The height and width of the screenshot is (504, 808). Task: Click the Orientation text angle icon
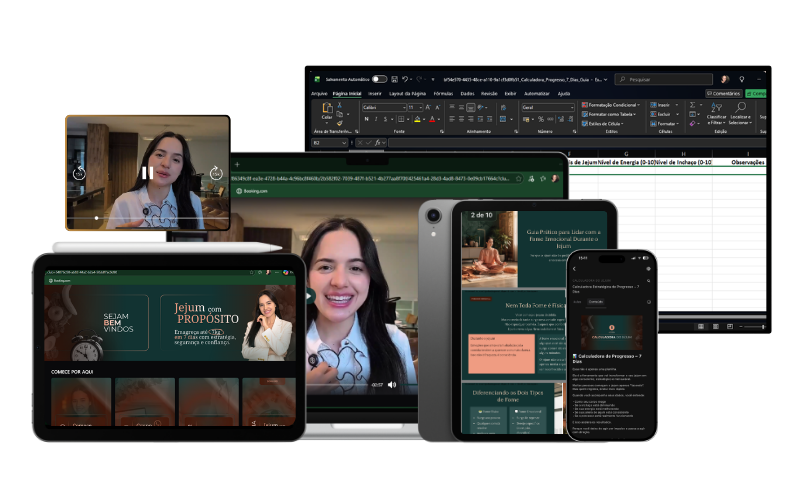481,107
